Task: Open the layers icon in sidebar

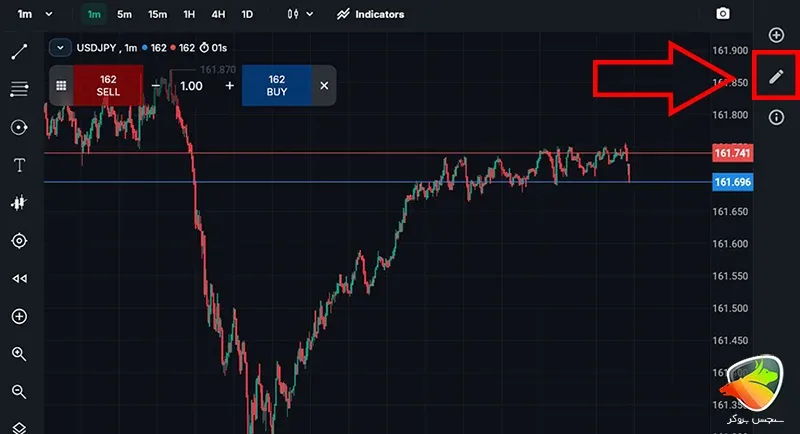Action: [19, 427]
